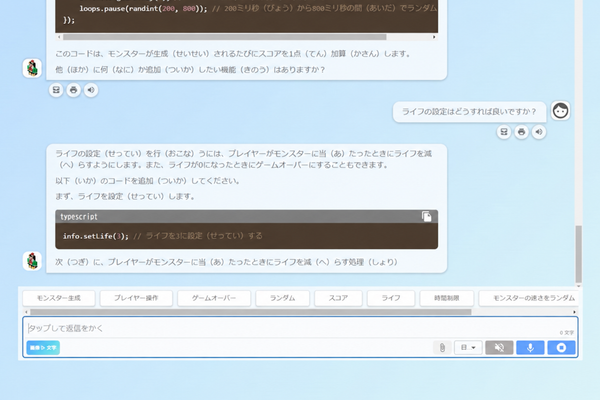
Task: Open the language dropdown showing 日
Action: 468,348
